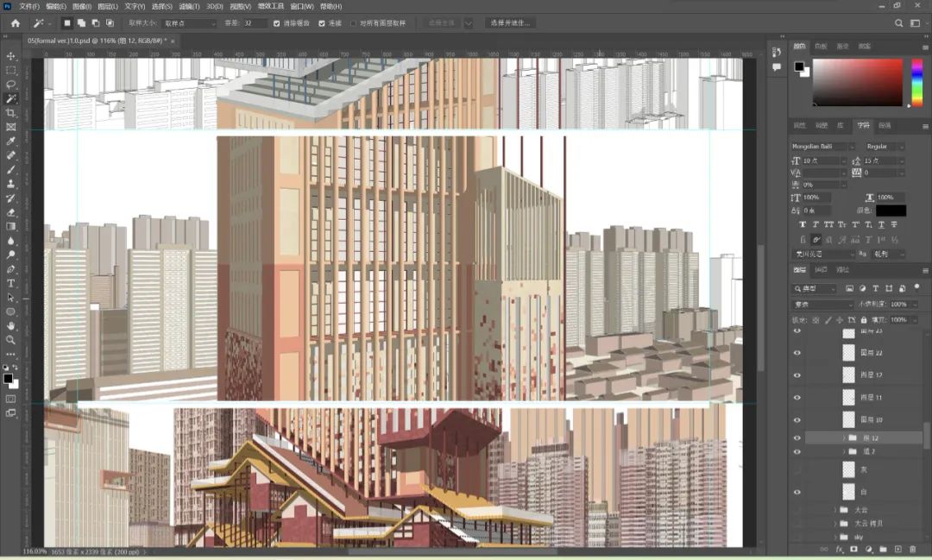Image resolution: width=932 pixels, height=560 pixels.
Task: Hide layer 图层 22 with its eye icon
Action: click(x=797, y=353)
